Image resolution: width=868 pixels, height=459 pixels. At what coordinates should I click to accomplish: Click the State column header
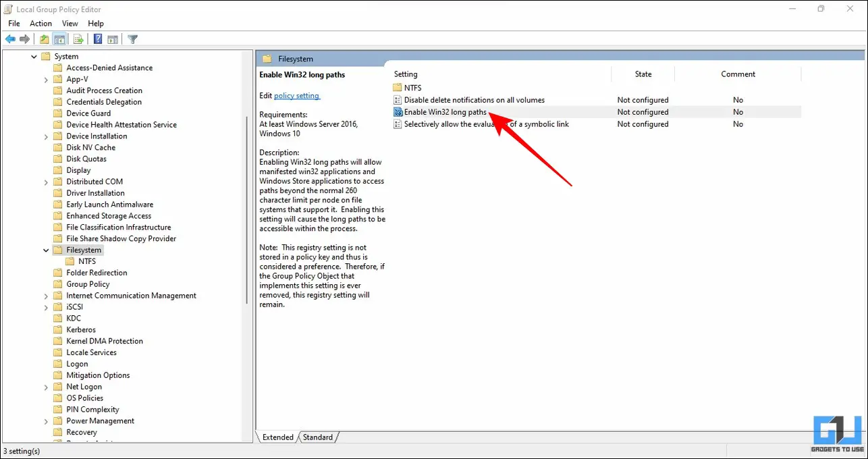(x=643, y=74)
